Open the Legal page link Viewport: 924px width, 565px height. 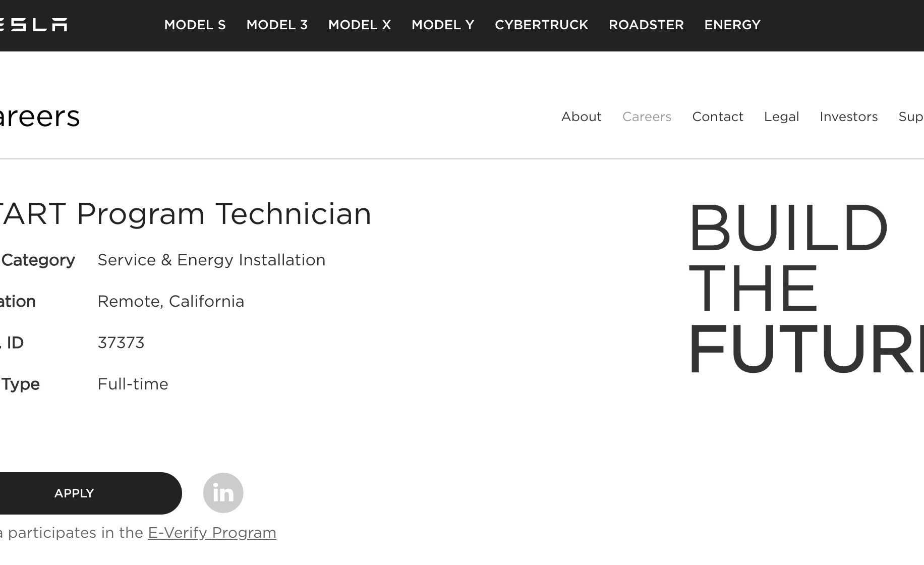click(x=781, y=117)
